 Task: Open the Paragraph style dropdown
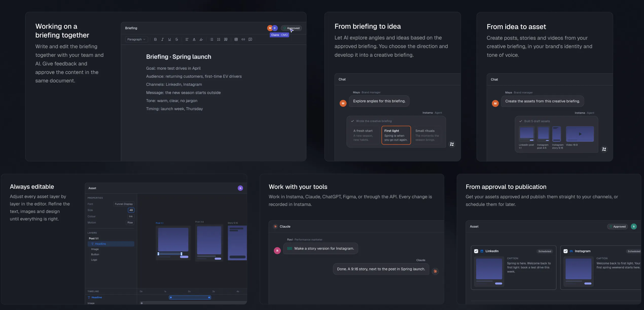(136, 39)
